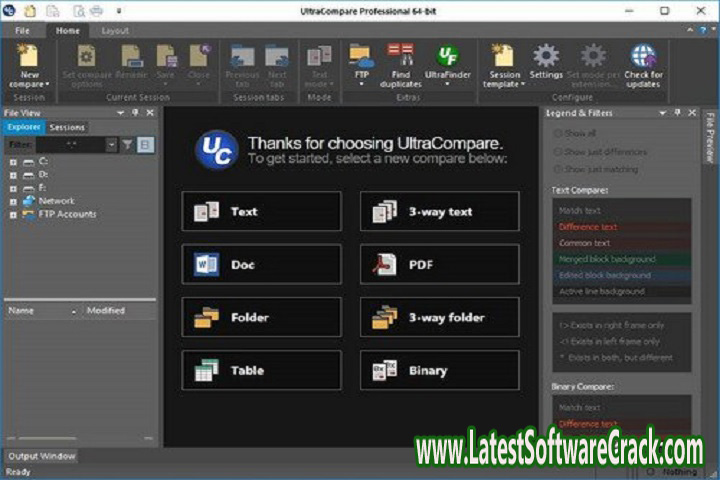Image resolution: width=720 pixels, height=480 pixels.
Task: Pin the File View panel
Action: (x=135, y=113)
